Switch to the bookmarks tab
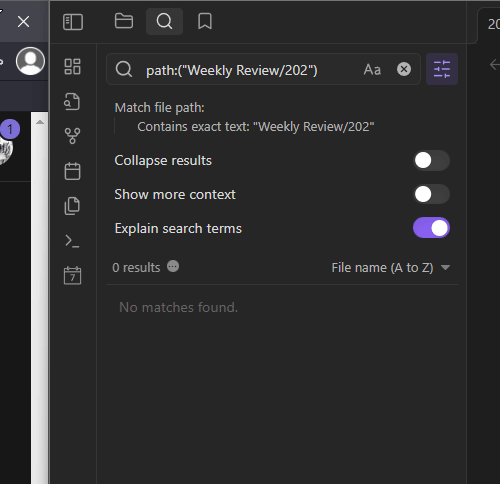500x484 pixels. [205, 21]
